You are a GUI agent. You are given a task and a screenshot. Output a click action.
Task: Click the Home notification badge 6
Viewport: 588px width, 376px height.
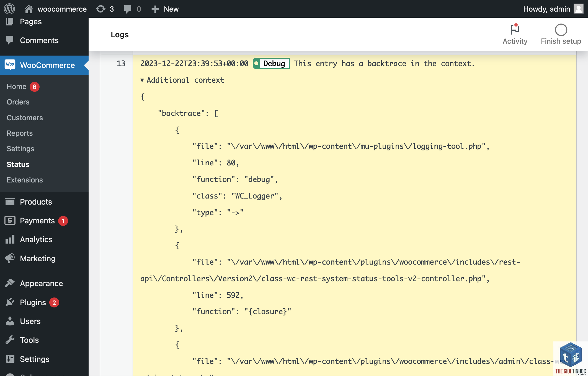[35, 87]
